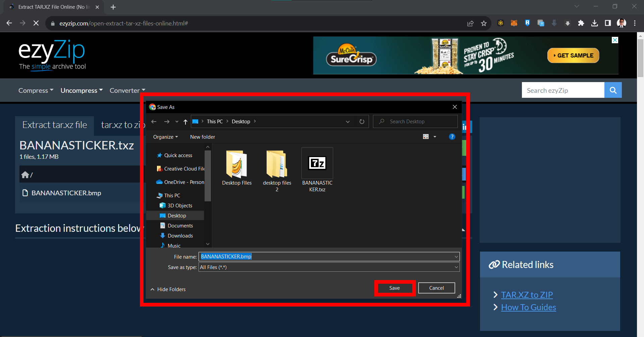Click the Extensions puzzle icon

pos(581,23)
